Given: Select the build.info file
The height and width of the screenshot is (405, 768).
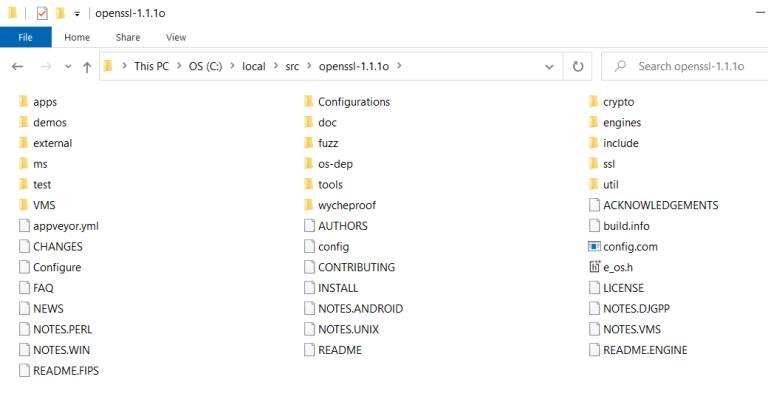Looking at the screenshot, I should pyautogui.click(x=620, y=226).
